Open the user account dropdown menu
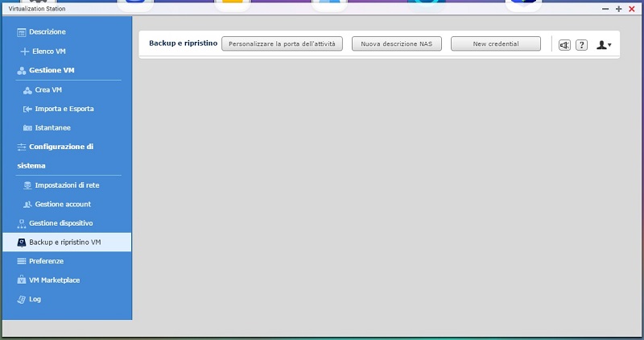Viewport: 644px width, 340px height. [603, 45]
